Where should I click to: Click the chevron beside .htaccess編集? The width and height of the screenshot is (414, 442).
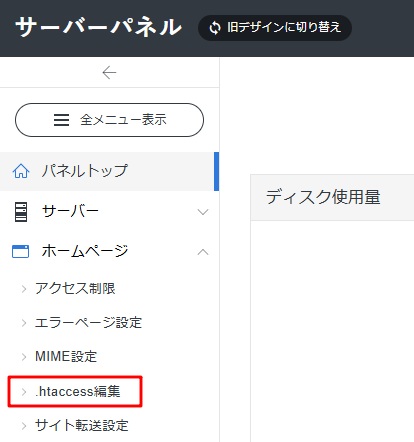click(x=24, y=392)
